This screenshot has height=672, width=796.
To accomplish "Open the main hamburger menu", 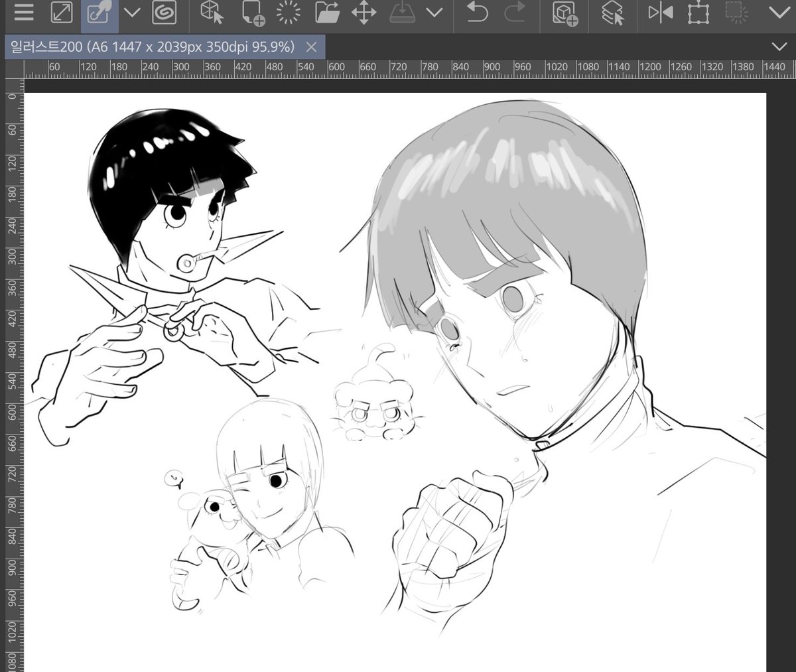I will [x=25, y=13].
